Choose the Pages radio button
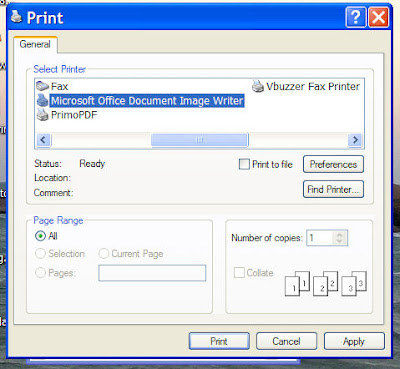Image resolution: width=400 pixels, height=369 pixels. pyautogui.click(x=40, y=273)
